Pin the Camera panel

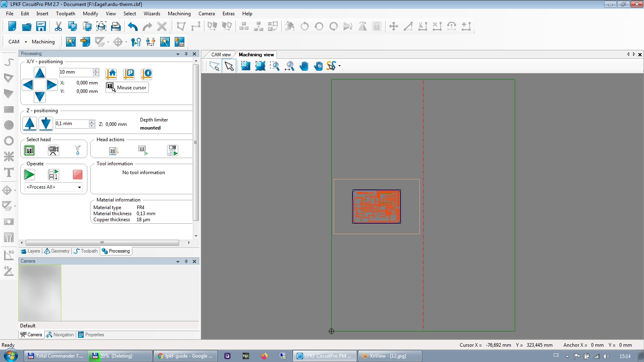pyautogui.click(x=186, y=261)
